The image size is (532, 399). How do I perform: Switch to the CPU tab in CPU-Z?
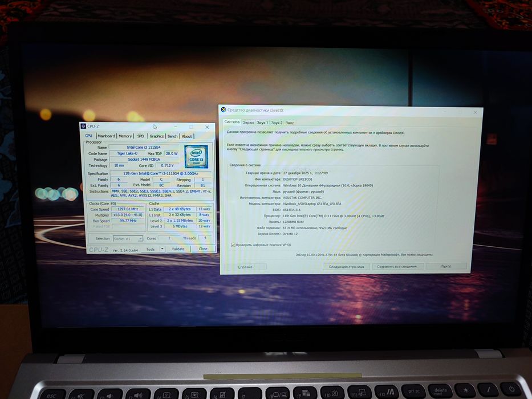(88, 136)
